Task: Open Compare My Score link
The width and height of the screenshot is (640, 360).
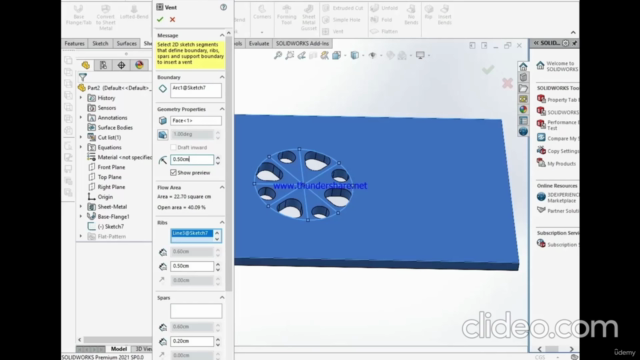Action: (x=558, y=138)
